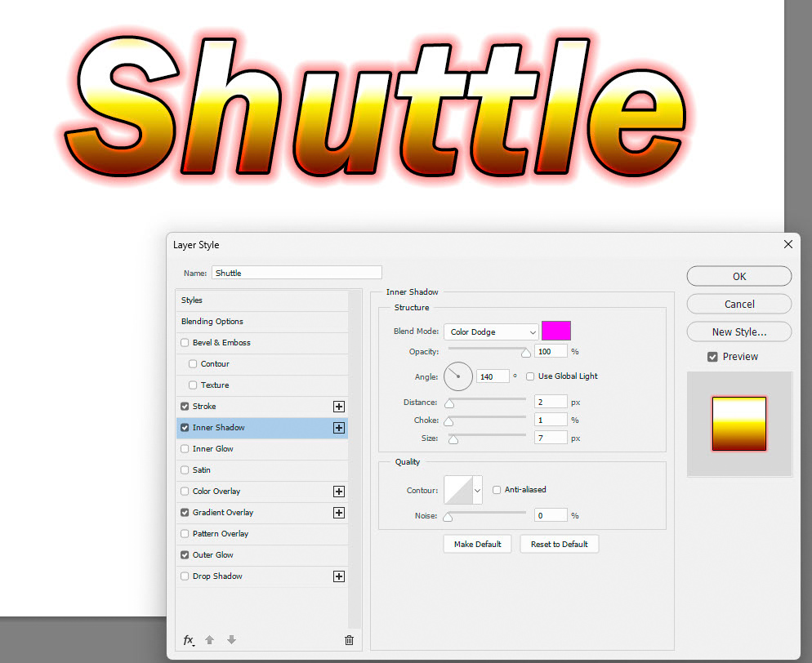The height and width of the screenshot is (663, 812).
Task: Click the Angle dial control
Action: point(457,376)
